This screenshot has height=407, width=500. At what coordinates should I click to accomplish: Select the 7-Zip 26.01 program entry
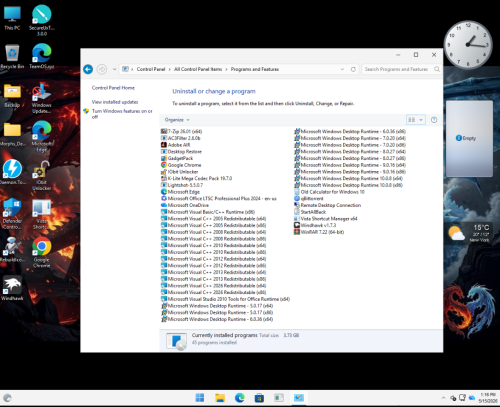pos(182,131)
